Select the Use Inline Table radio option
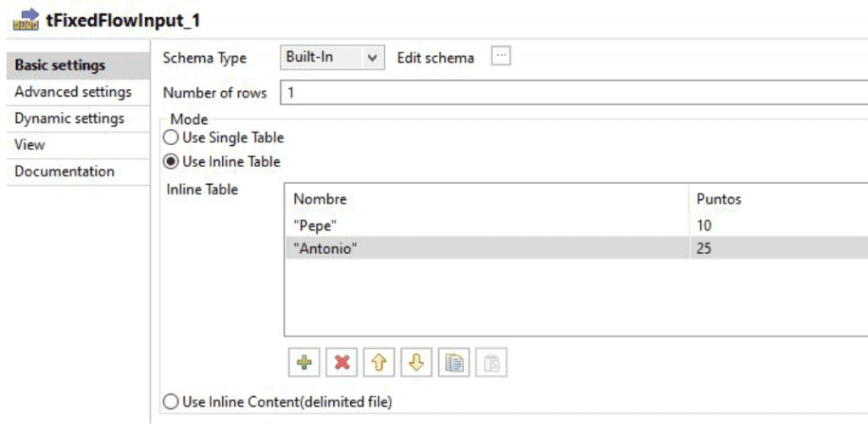 click(x=171, y=162)
